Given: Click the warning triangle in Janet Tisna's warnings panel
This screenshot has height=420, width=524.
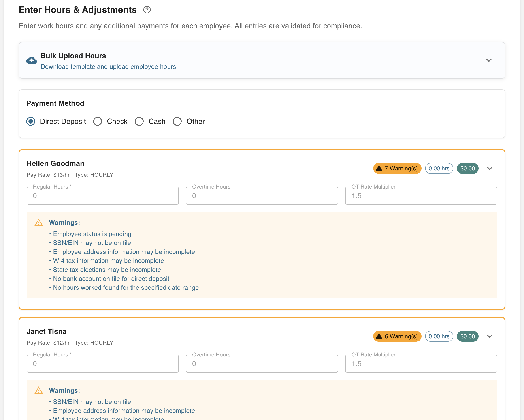Looking at the screenshot, I should click(39, 391).
